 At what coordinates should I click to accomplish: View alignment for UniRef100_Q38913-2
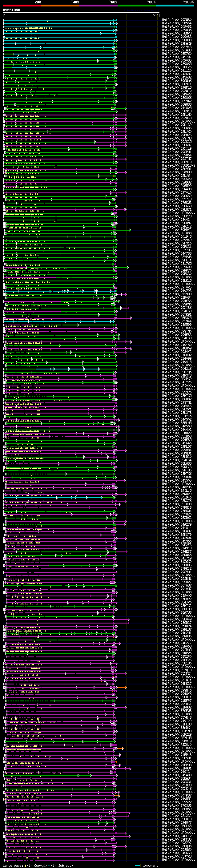179,165
